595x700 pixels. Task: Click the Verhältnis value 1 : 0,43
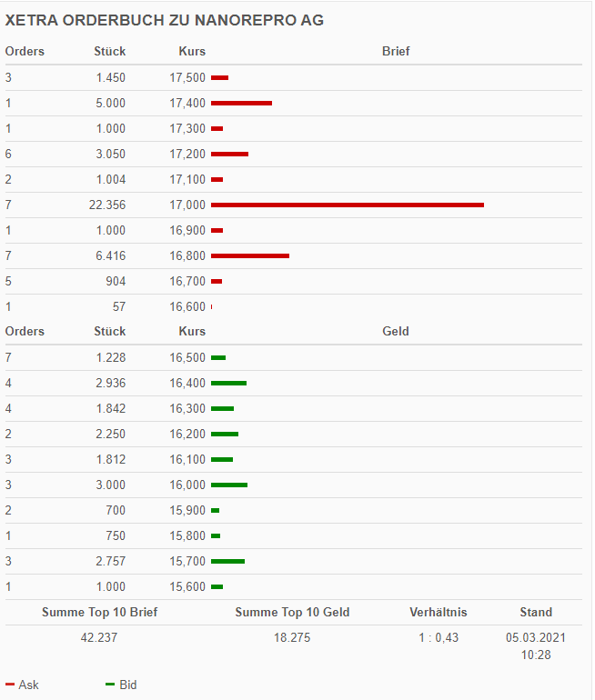(439, 637)
